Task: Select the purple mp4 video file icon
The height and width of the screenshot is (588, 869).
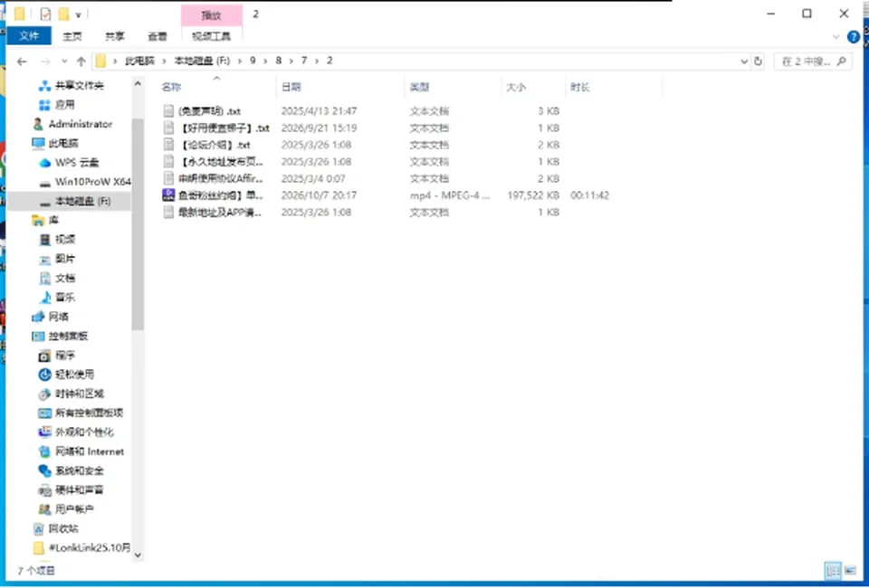Action: (x=168, y=194)
